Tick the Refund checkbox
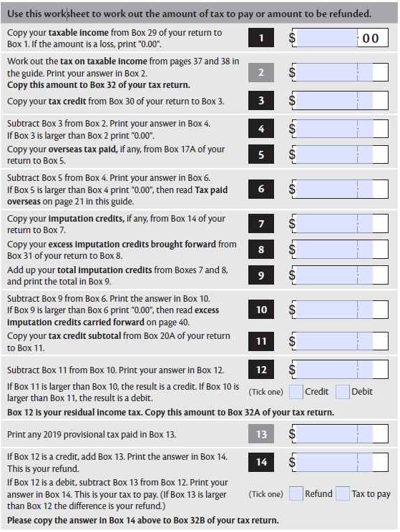This screenshot has height=532, width=400. (x=296, y=493)
